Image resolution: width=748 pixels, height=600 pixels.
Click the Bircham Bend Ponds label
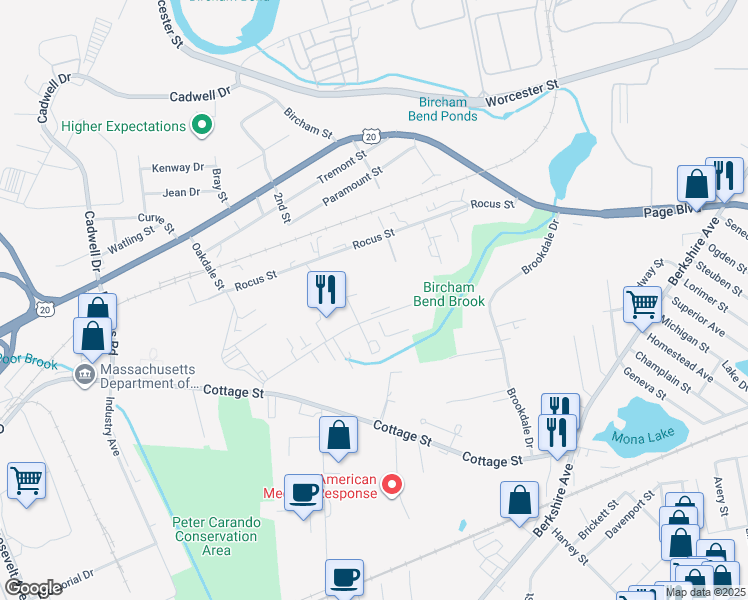pyautogui.click(x=442, y=109)
